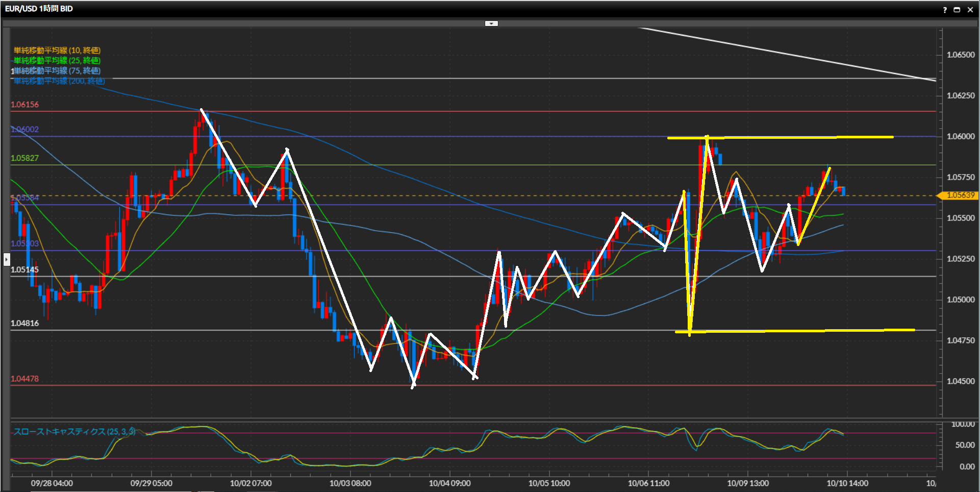Select the スローストキャスティクス (25, 3, 3) label
Screen dimensions: 980x492
(74, 431)
